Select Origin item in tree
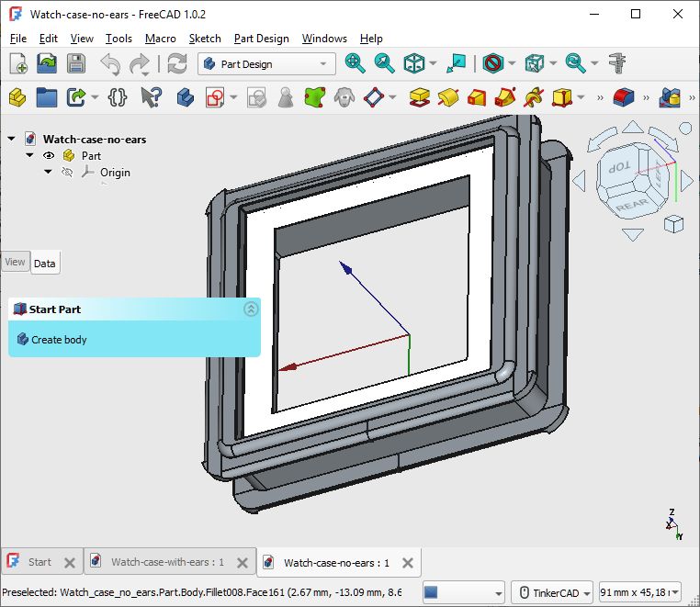 coord(115,173)
